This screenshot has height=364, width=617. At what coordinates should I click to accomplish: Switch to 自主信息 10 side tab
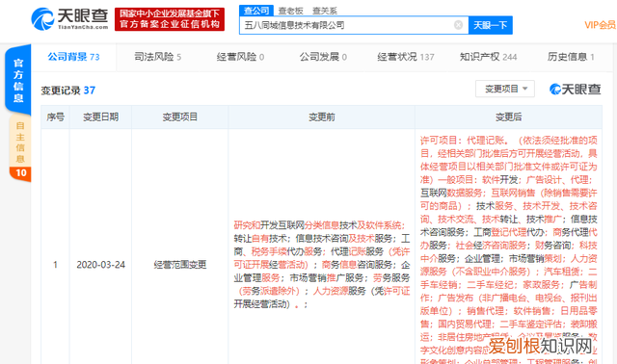click(x=20, y=148)
